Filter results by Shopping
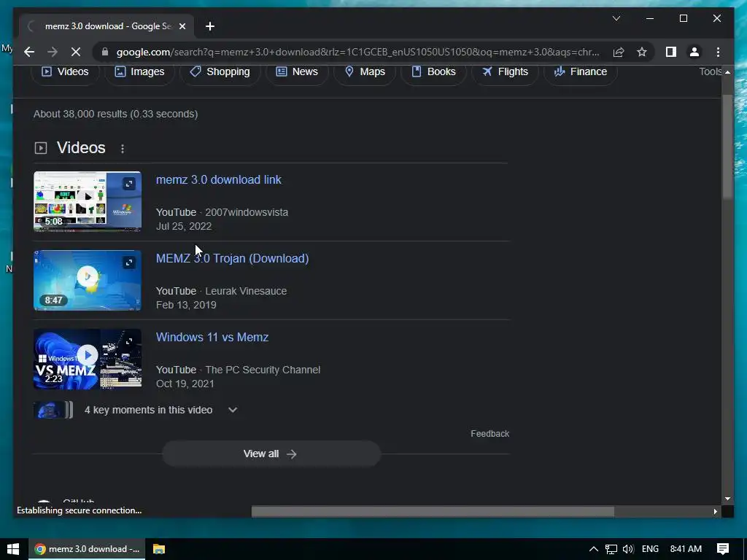This screenshot has height=560, width=747. coord(220,71)
